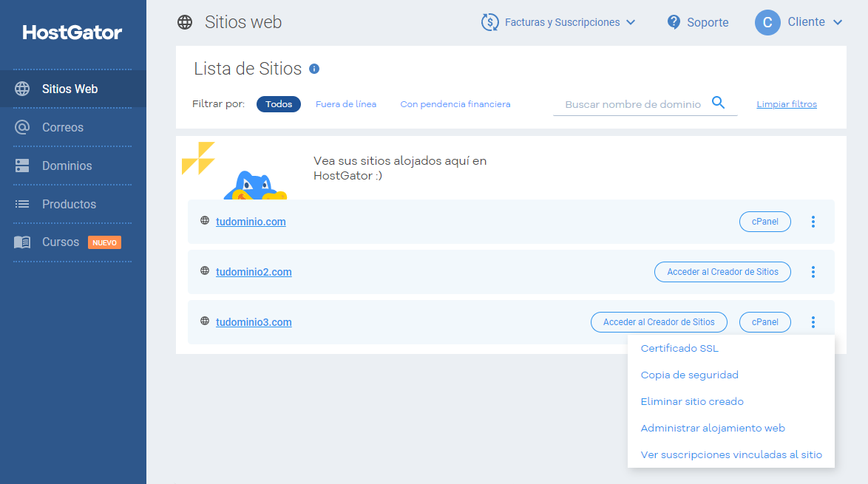Open three-dot menu for tudominio.com
The height and width of the screenshot is (484, 868).
813,222
